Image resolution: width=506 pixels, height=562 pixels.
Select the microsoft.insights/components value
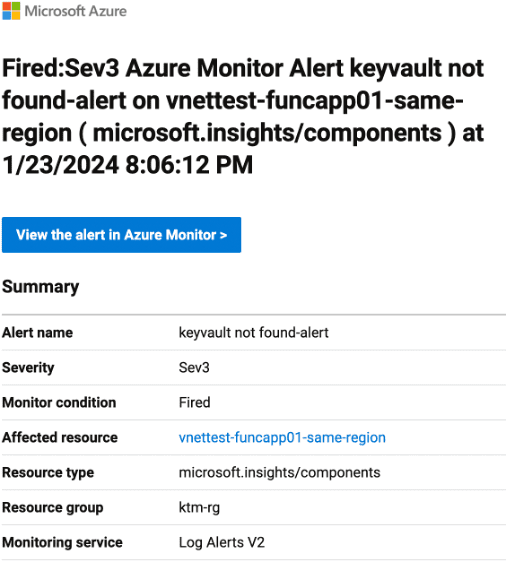click(280, 472)
